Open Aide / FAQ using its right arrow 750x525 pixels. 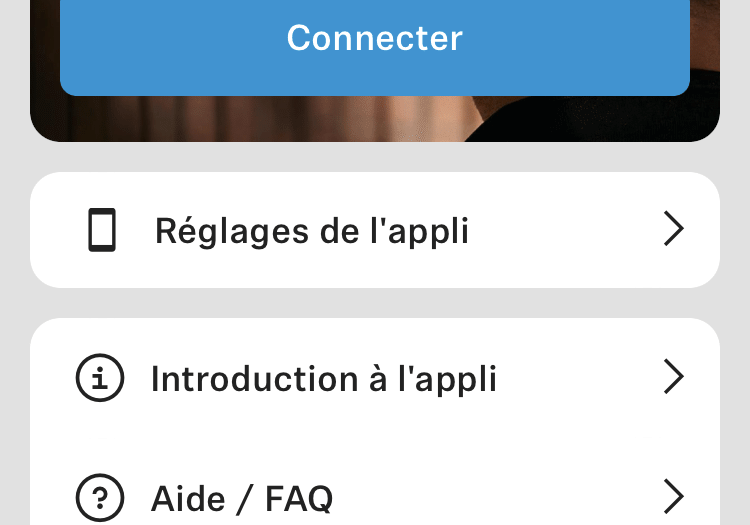(x=674, y=497)
